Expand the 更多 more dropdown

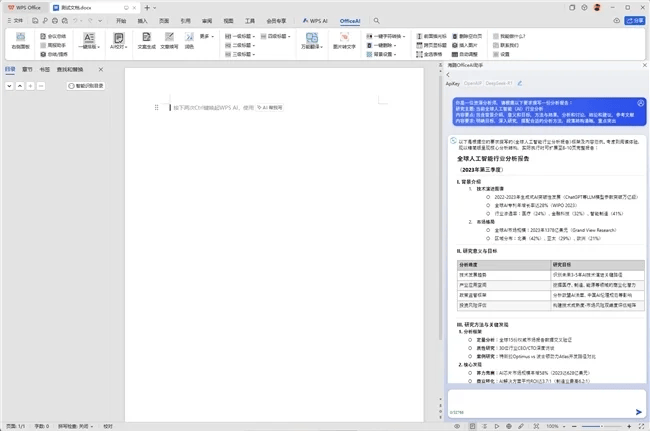pos(206,36)
